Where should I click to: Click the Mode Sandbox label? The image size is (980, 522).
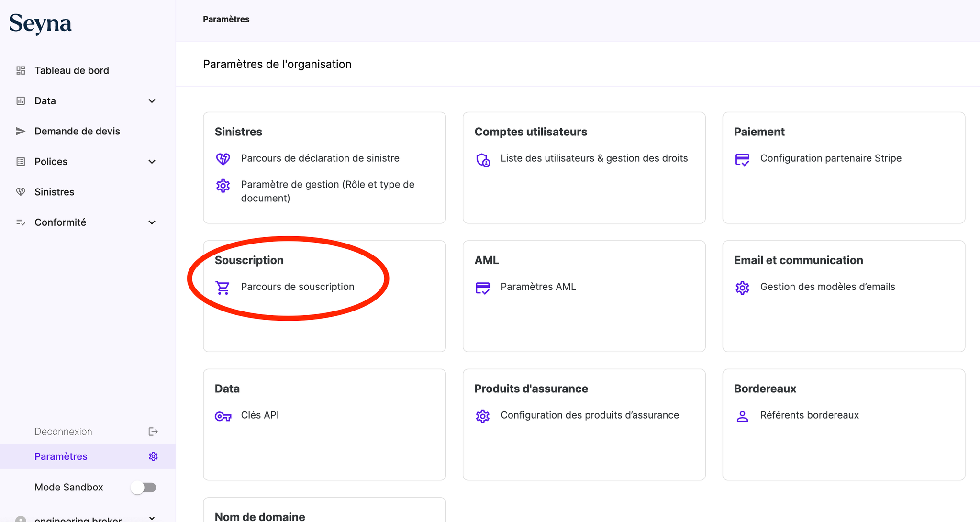click(69, 487)
